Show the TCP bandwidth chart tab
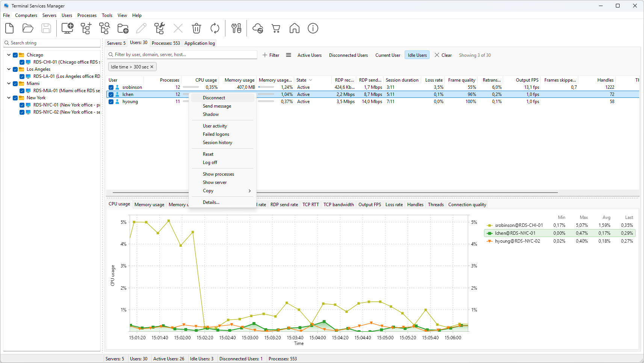Screen dimensions: 644x363 [339, 205]
